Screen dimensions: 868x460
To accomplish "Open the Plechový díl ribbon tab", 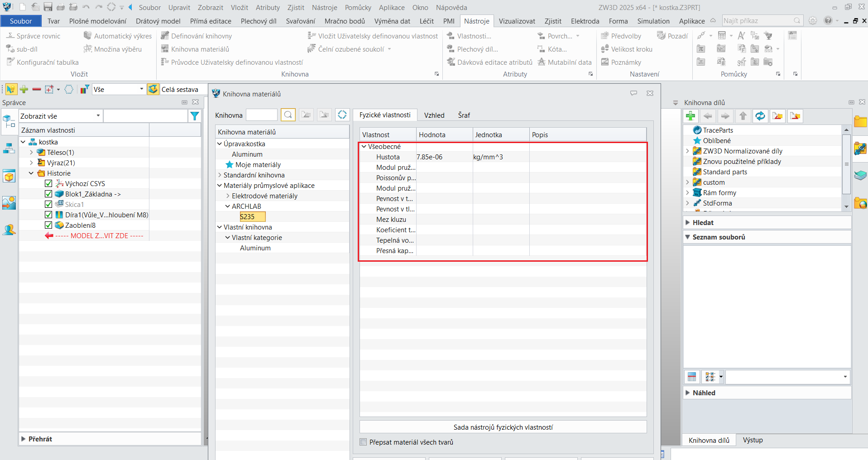I will 258,21.
